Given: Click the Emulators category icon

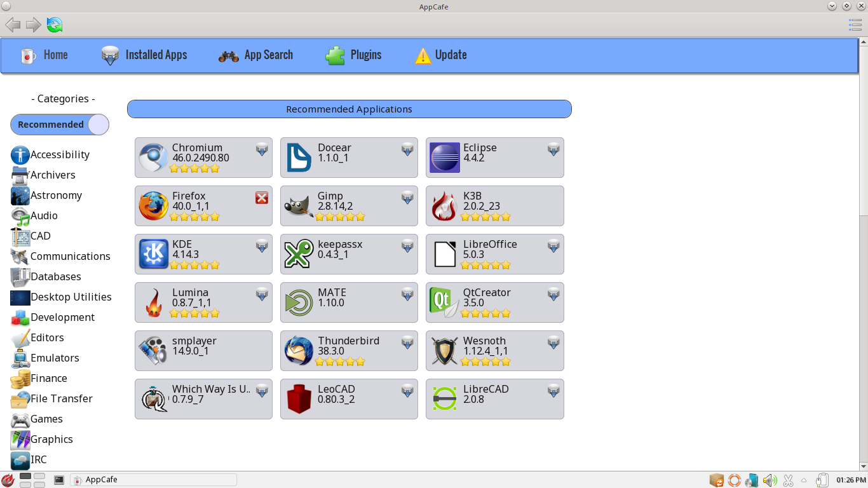Looking at the screenshot, I should point(20,358).
